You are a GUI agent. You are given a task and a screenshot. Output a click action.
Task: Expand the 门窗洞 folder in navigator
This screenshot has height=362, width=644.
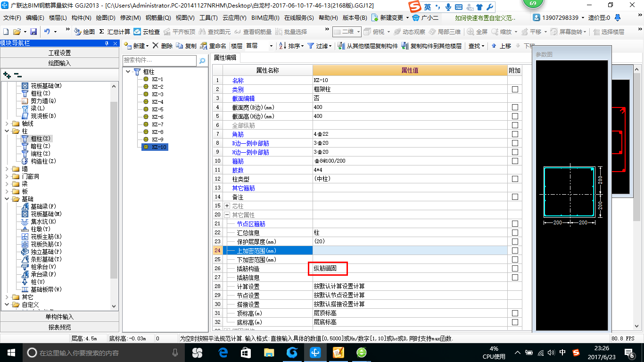pyautogui.click(x=7, y=176)
